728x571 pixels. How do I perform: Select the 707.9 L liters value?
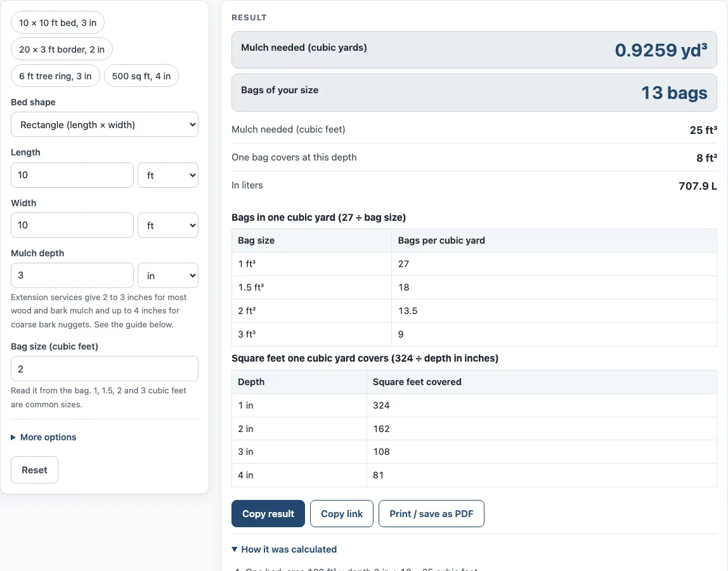[698, 186]
